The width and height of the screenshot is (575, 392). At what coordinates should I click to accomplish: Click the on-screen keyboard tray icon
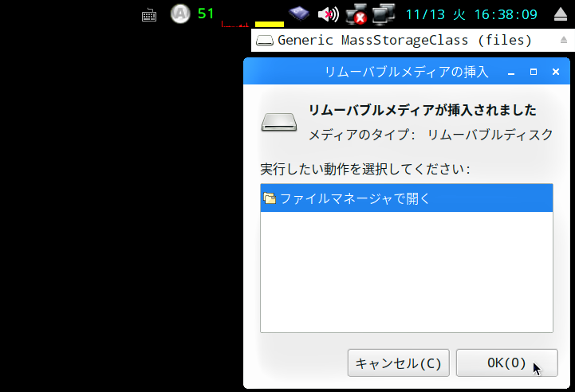(149, 15)
